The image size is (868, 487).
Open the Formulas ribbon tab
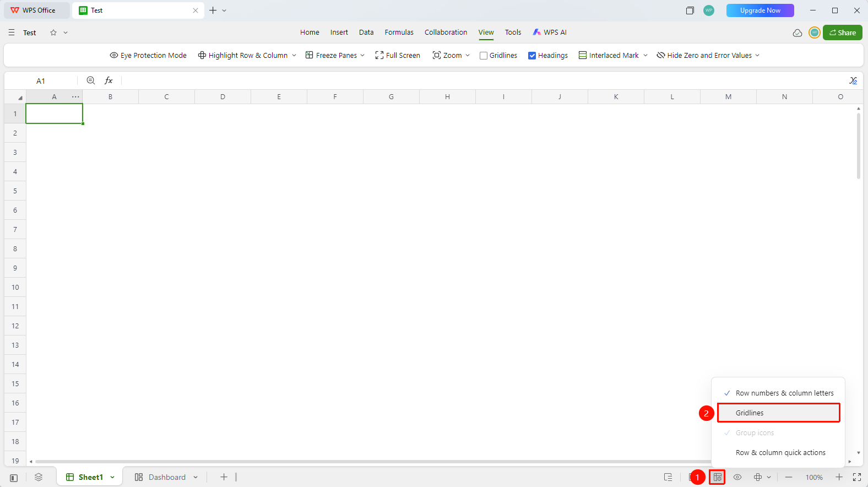click(x=399, y=33)
